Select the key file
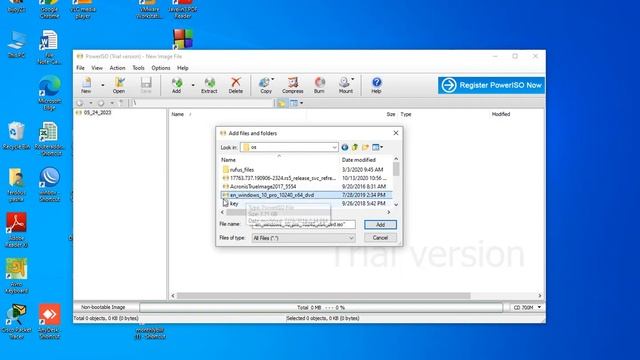The height and width of the screenshot is (360, 640). 233,203
